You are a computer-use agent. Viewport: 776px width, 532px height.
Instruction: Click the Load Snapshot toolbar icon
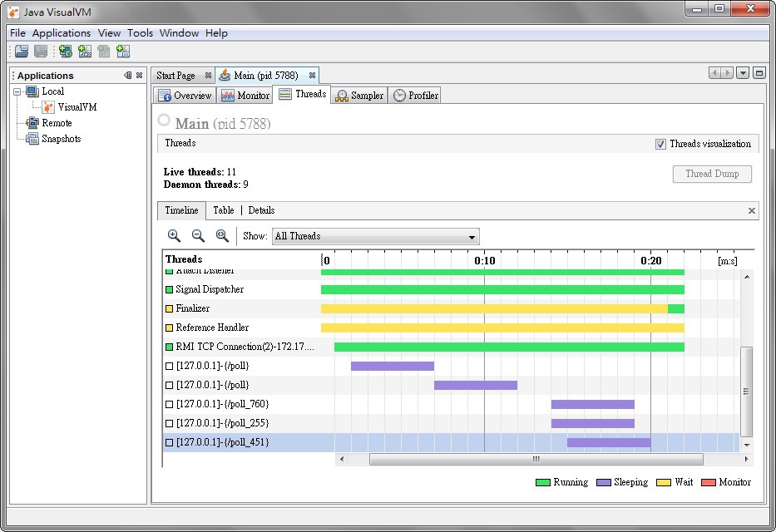pyautogui.click(x=22, y=52)
